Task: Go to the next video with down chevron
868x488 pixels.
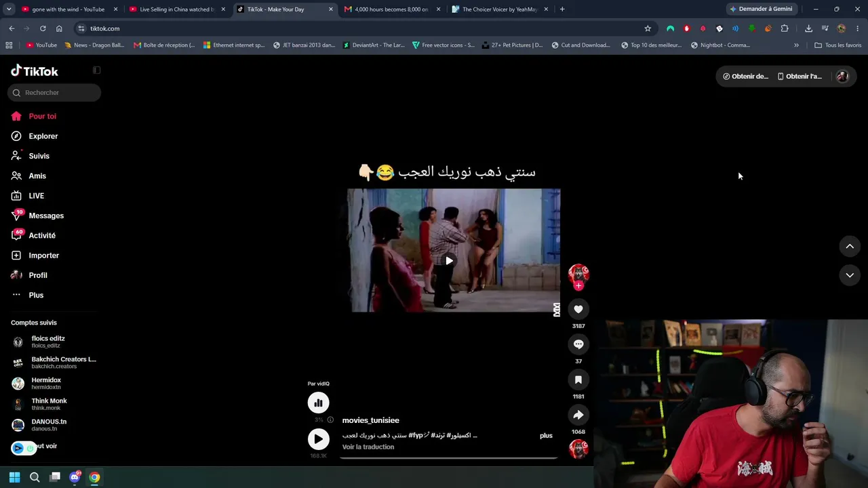Action: click(x=850, y=274)
